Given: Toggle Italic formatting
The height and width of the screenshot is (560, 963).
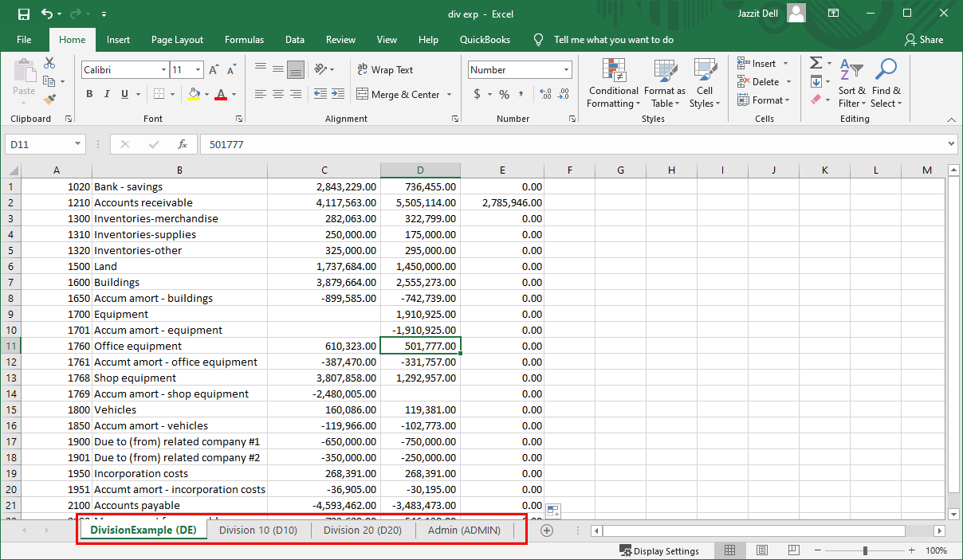Looking at the screenshot, I should (107, 94).
